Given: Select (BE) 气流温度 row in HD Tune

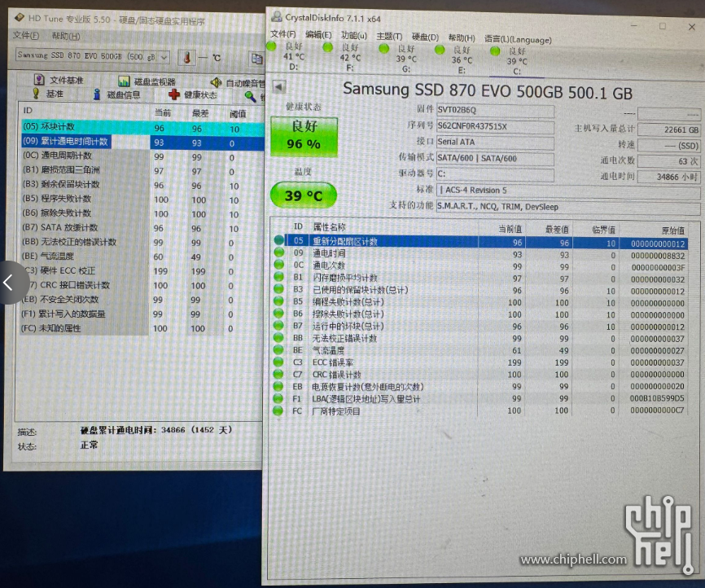Looking at the screenshot, I should [143, 257].
